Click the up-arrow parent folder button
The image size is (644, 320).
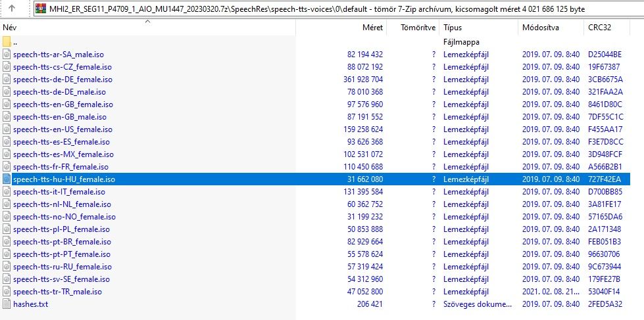point(12,10)
